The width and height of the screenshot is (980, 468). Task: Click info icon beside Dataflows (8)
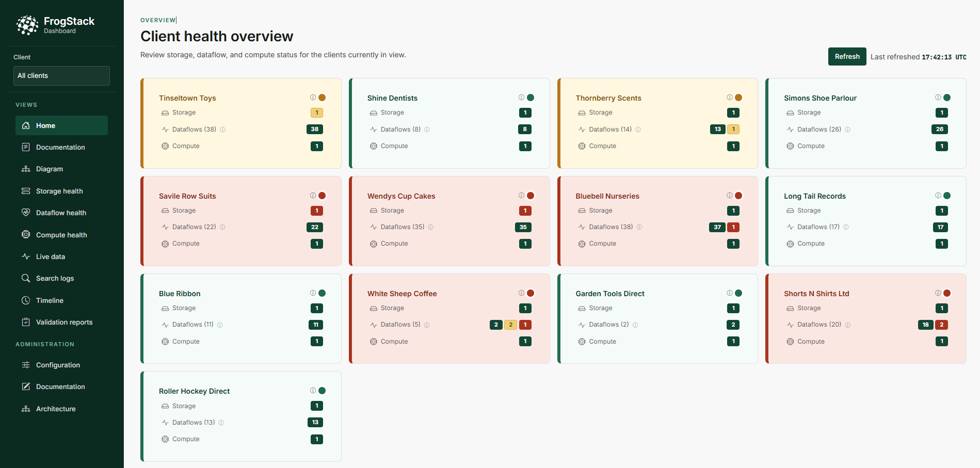tap(427, 130)
